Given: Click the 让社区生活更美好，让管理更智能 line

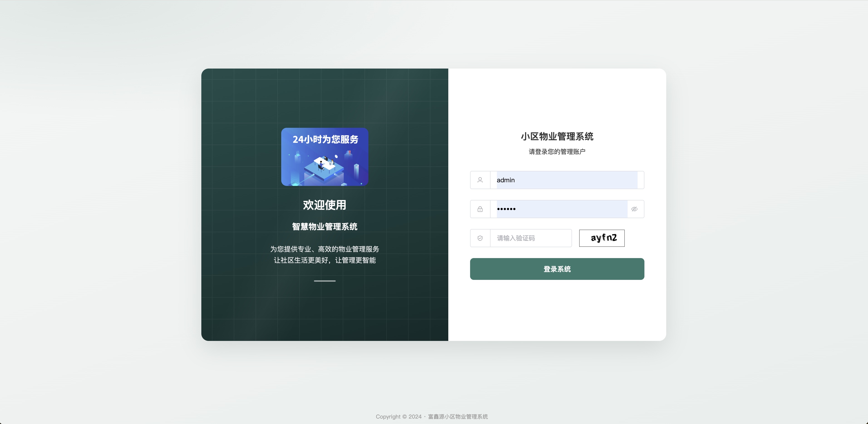Looking at the screenshot, I should click(325, 260).
